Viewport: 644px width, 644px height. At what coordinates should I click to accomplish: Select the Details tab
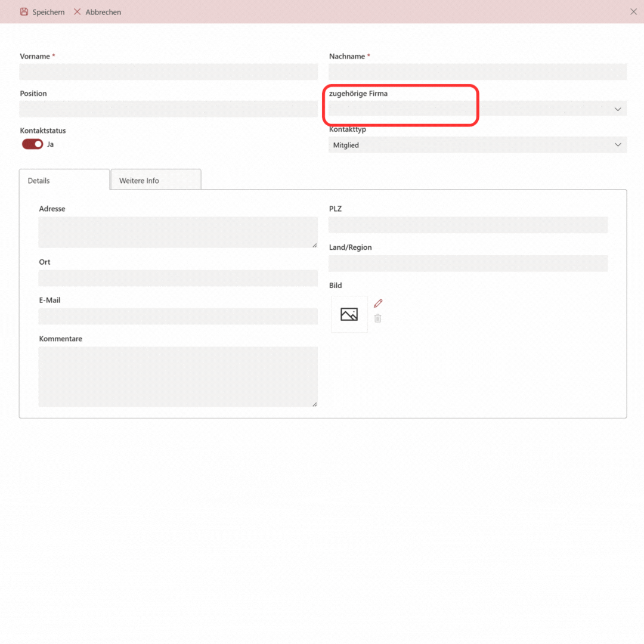64,180
